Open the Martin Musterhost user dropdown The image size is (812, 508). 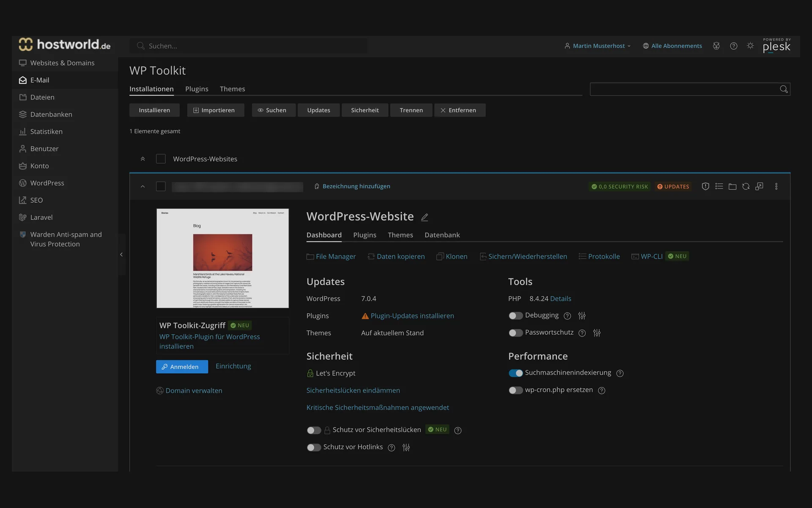click(598, 46)
